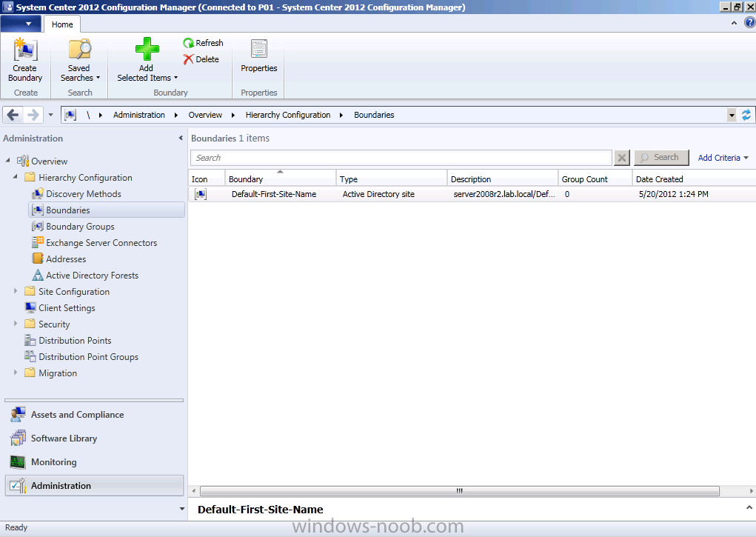The width and height of the screenshot is (756, 537).
Task: Expand the Default-First-Site-Name details pane
Action: pos(749,507)
